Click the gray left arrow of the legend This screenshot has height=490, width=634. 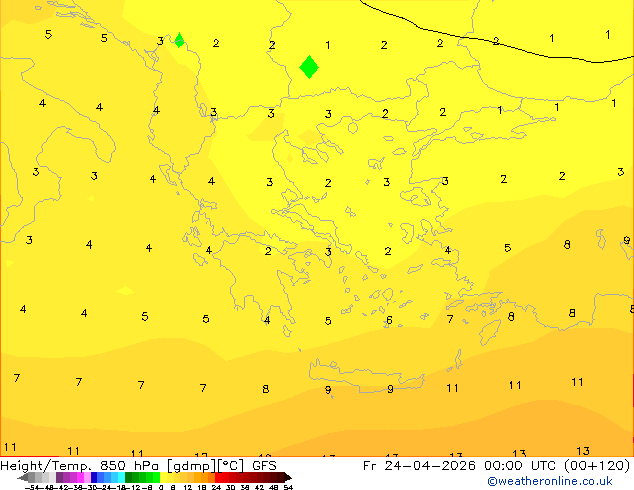[x=23, y=477]
